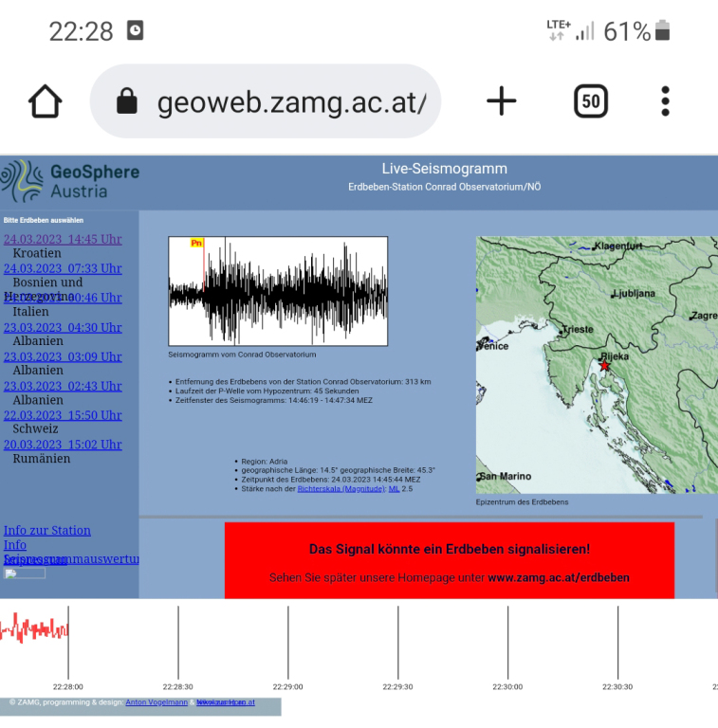The height and width of the screenshot is (728, 718).
Task: Open a new tab with plus icon
Action: pyautogui.click(x=501, y=101)
